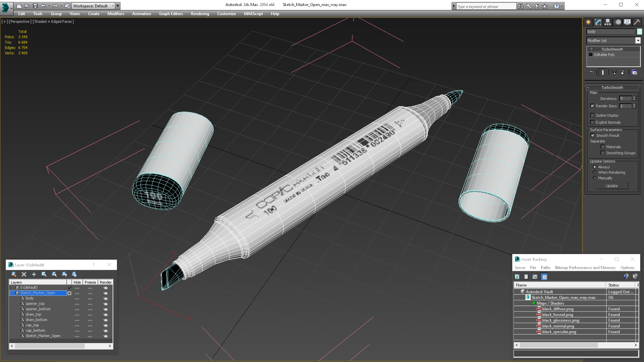644x362 pixels.
Task: Click Asset Tracking horizontal scrollbar
Action: [576, 345]
